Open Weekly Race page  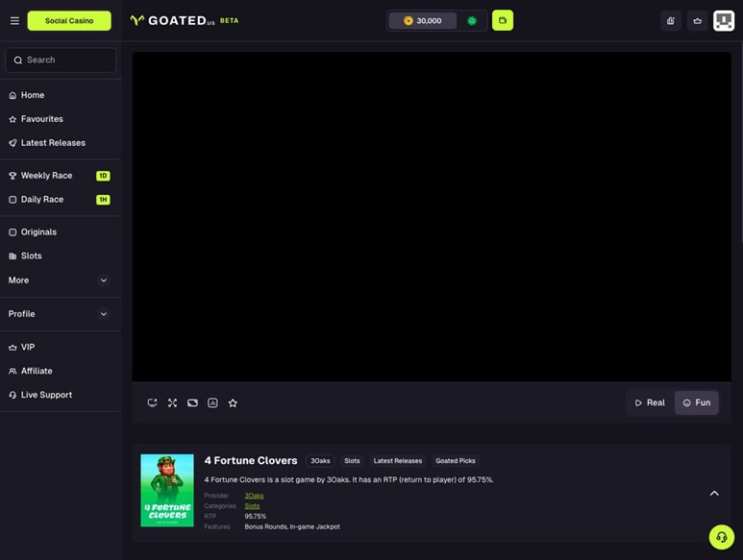[x=46, y=176]
